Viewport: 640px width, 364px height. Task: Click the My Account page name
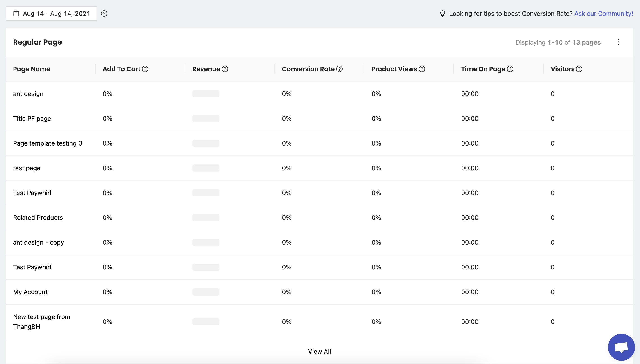click(x=30, y=292)
